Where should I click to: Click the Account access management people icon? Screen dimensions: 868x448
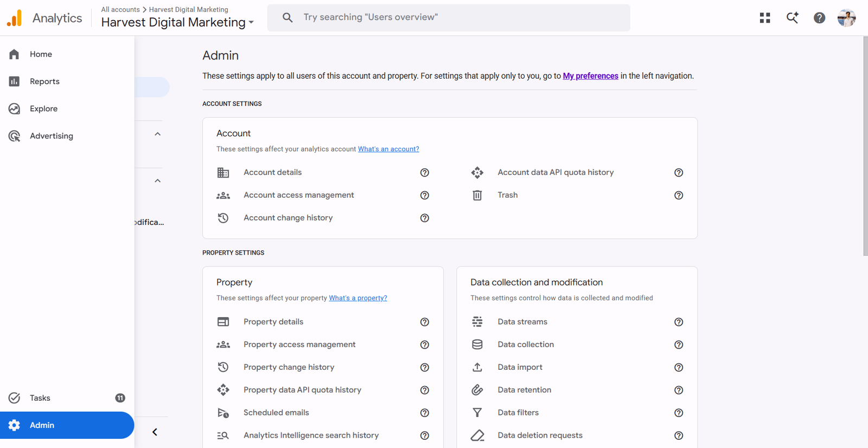pyautogui.click(x=223, y=195)
